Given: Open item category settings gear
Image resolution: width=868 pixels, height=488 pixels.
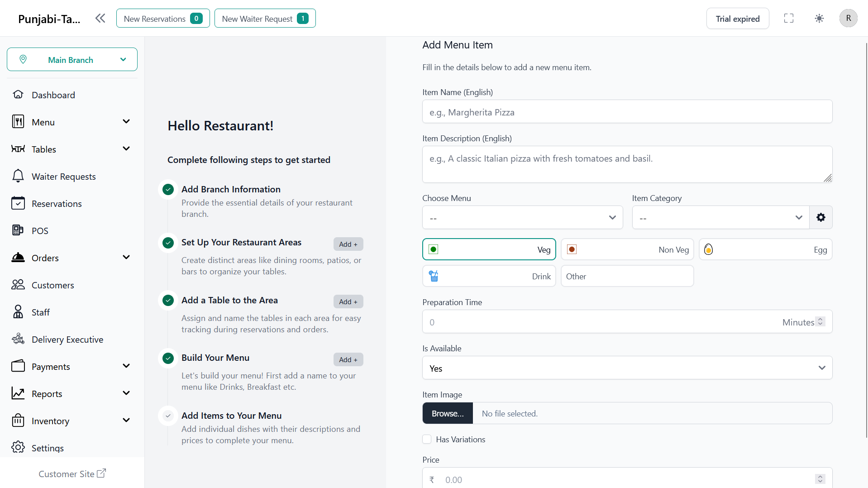Looking at the screenshot, I should pos(821,217).
